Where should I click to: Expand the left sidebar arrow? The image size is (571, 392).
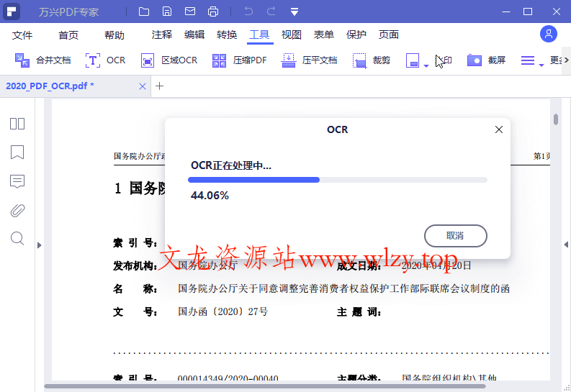(x=40, y=245)
